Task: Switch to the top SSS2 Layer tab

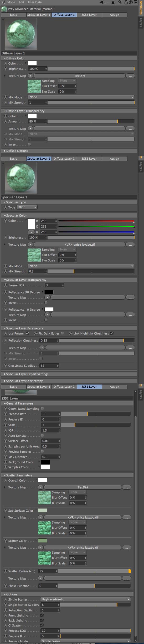Action: (89, 15)
